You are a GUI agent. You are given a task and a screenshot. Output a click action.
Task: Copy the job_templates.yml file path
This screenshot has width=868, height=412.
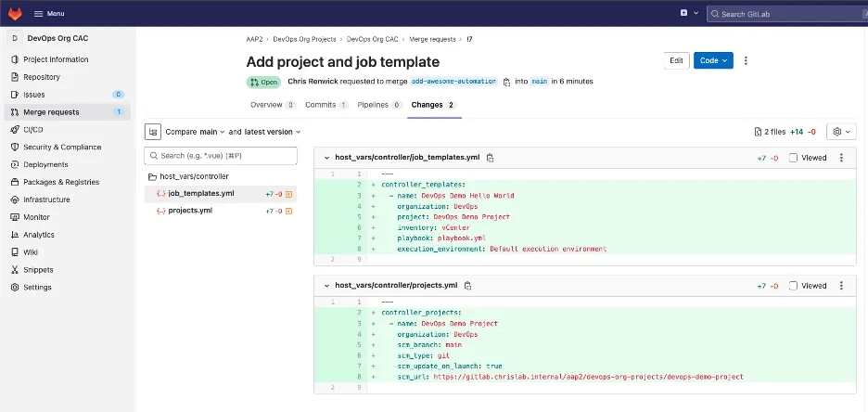(491, 158)
